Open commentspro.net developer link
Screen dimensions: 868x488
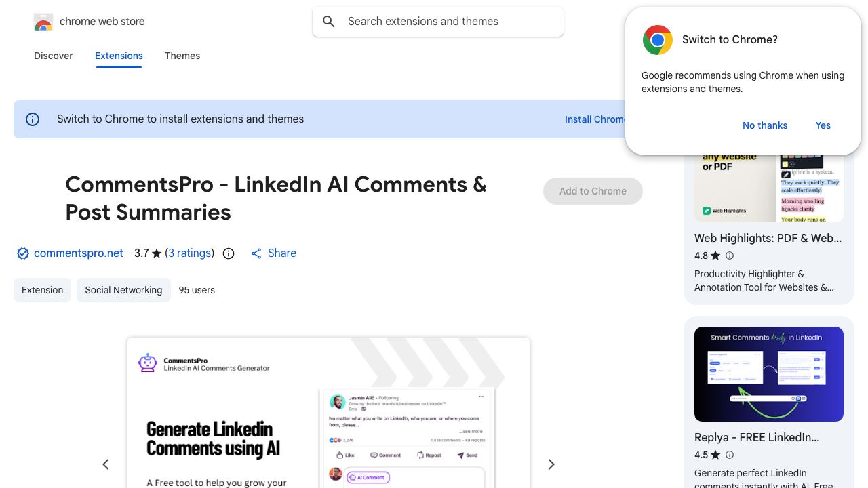coord(79,253)
